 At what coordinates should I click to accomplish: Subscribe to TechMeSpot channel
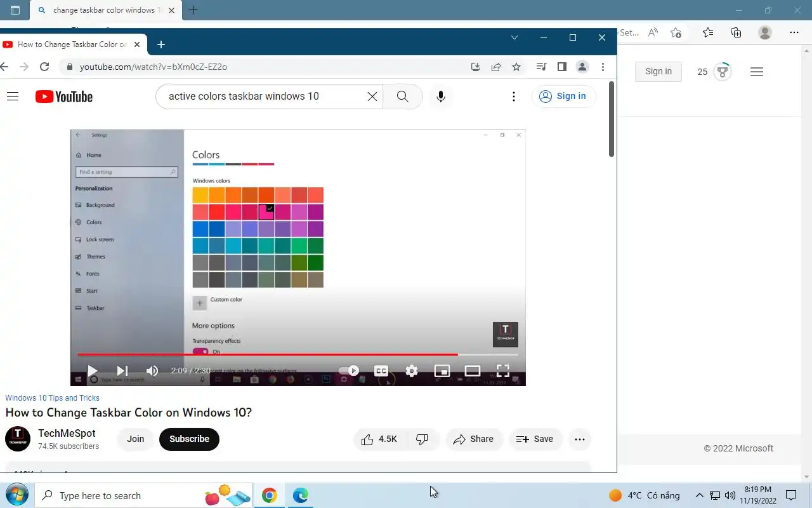[x=189, y=439]
